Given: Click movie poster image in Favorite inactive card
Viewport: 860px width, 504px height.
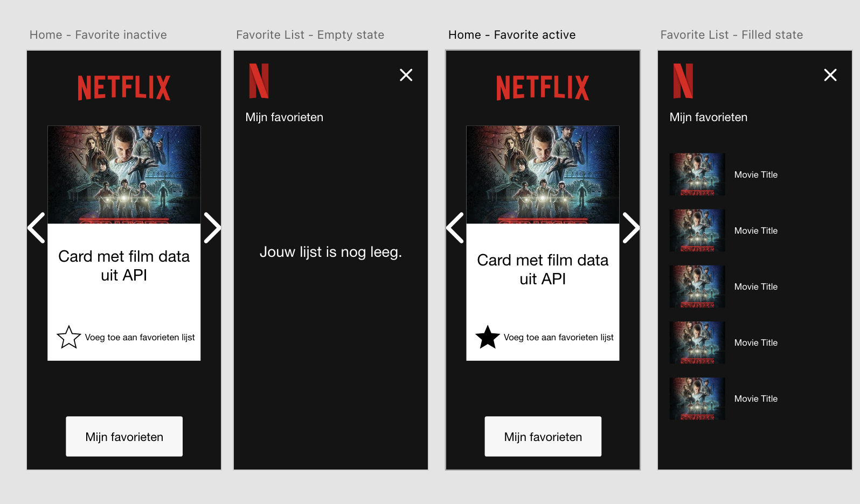Looking at the screenshot, I should click(124, 174).
